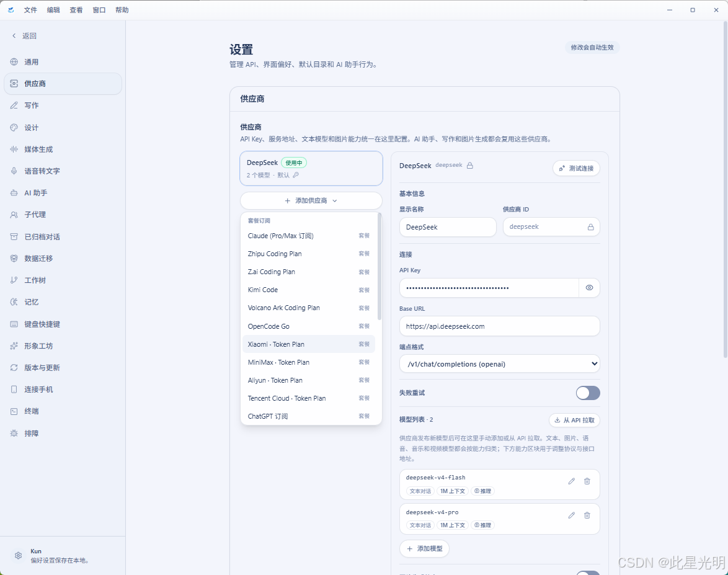Click the 使用中 status badge
This screenshot has height=575, width=728.
coord(294,163)
